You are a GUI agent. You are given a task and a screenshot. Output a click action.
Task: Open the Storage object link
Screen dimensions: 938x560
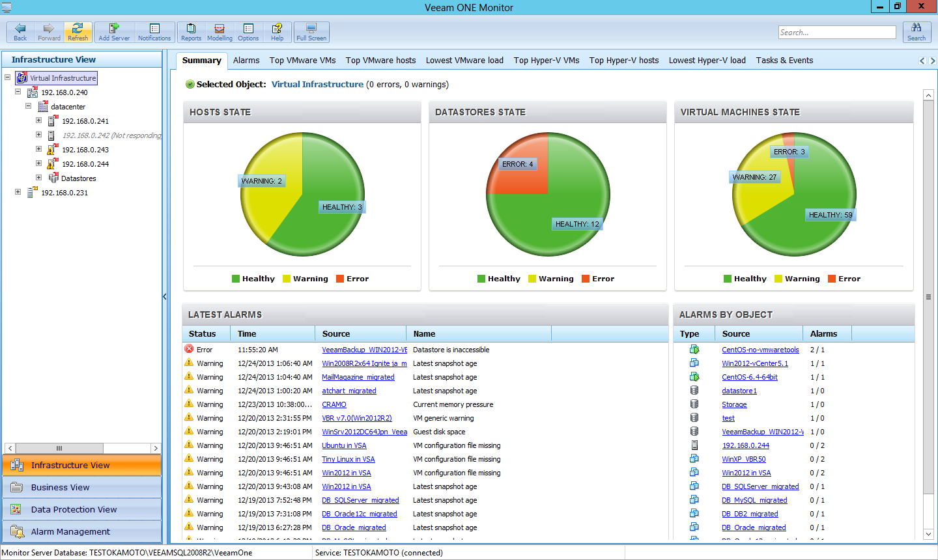(734, 404)
